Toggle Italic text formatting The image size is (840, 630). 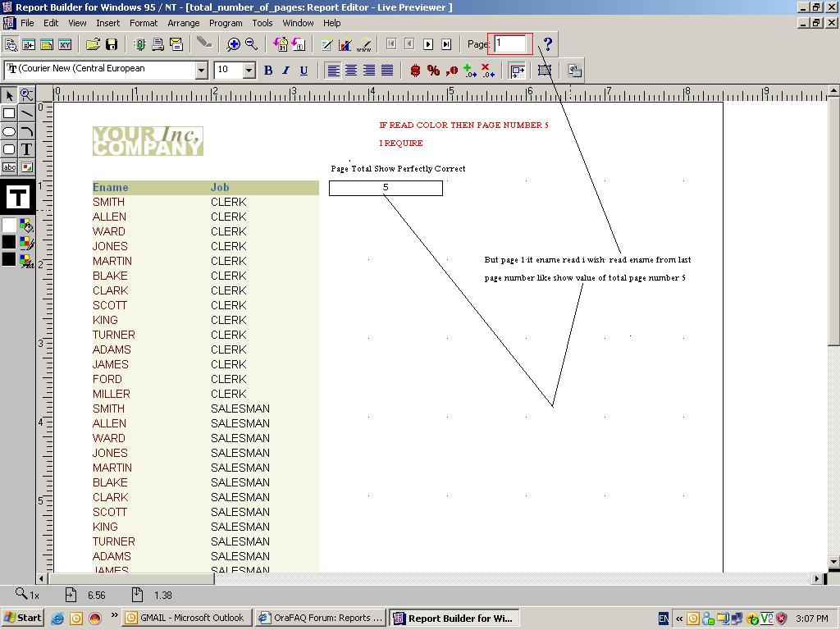click(x=285, y=71)
